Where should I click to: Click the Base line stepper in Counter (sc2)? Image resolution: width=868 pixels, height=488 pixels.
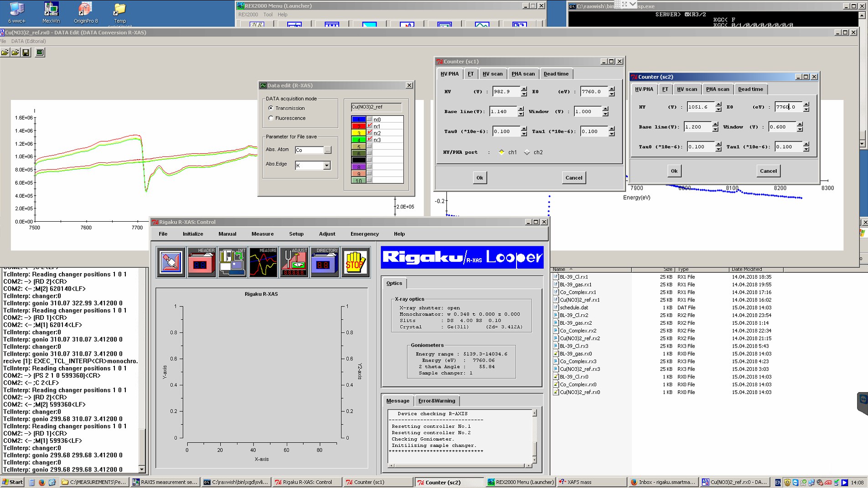click(x=715, y=127)
